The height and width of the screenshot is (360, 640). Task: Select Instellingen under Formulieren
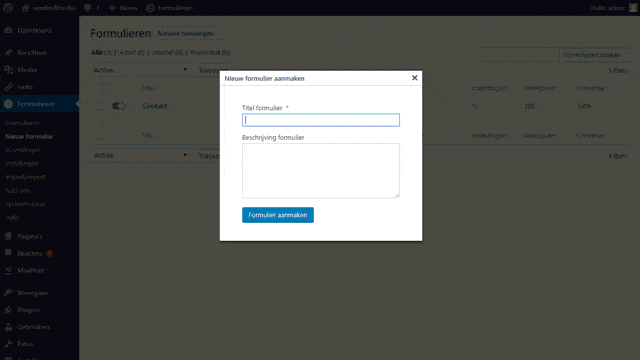pyautogui.click(x=22, y=163)
